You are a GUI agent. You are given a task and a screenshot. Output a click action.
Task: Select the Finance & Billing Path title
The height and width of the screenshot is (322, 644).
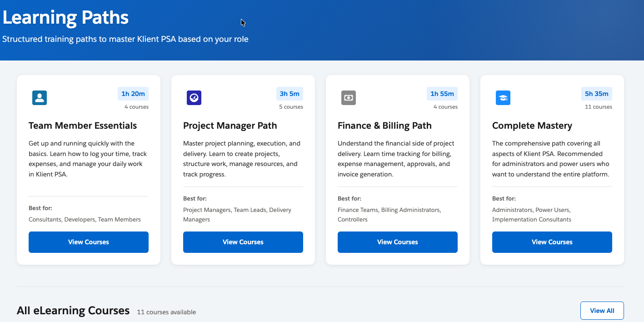coord(384,126)
